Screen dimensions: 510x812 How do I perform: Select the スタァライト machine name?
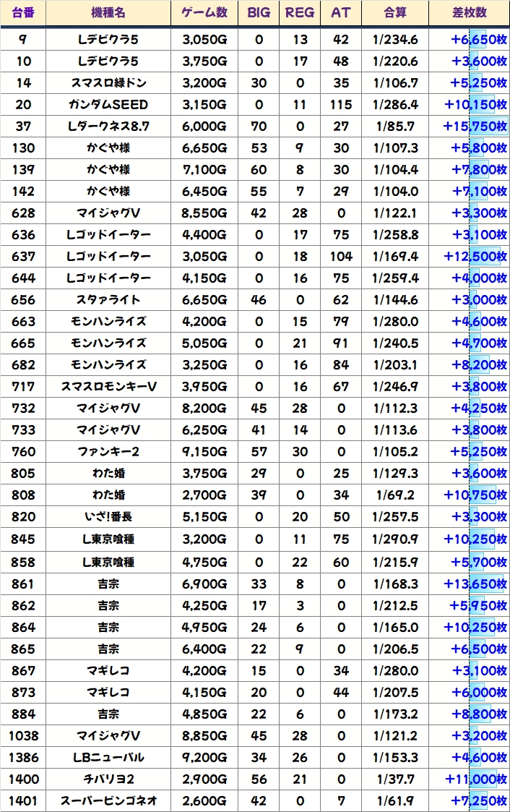point(108,300)
